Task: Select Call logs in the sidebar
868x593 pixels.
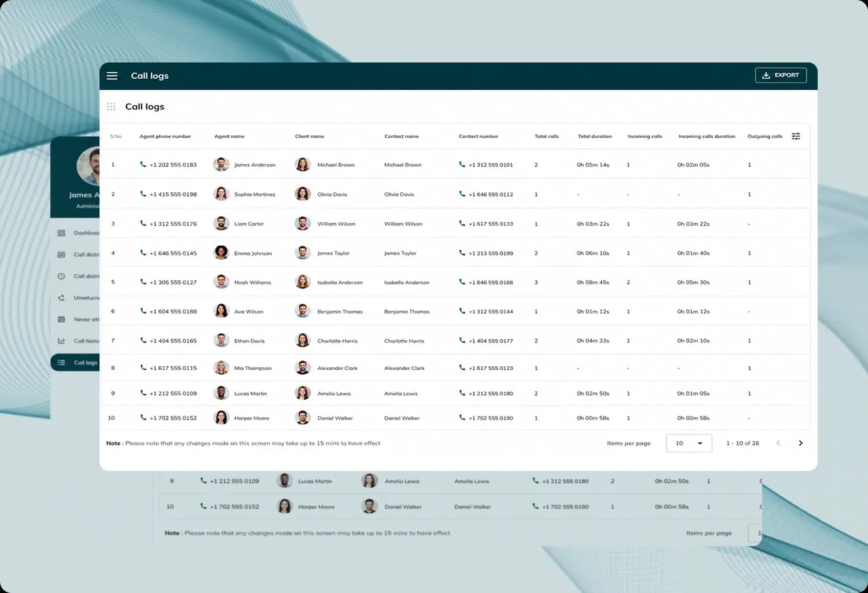Action: (x=75, y=363)
